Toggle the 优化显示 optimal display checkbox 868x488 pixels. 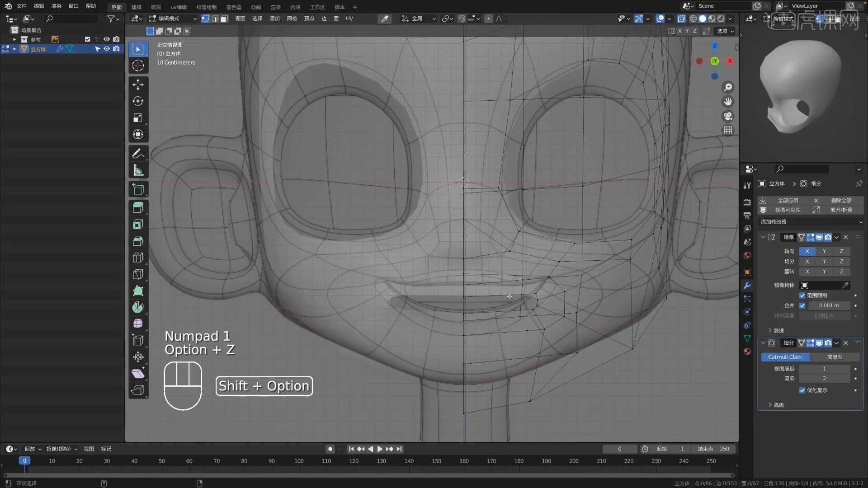[x=802, y=390]
